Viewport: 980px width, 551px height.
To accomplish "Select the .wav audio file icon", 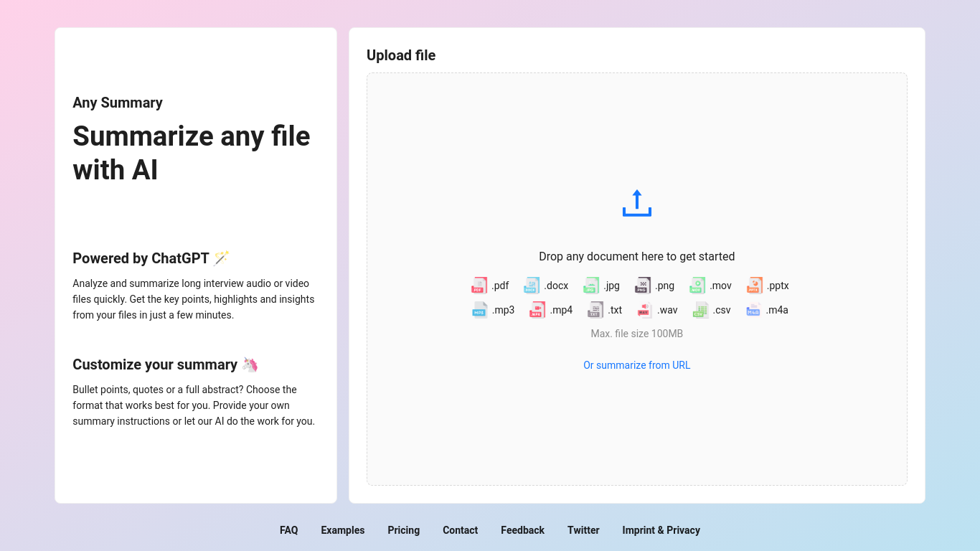I will (x=645, y=309).
